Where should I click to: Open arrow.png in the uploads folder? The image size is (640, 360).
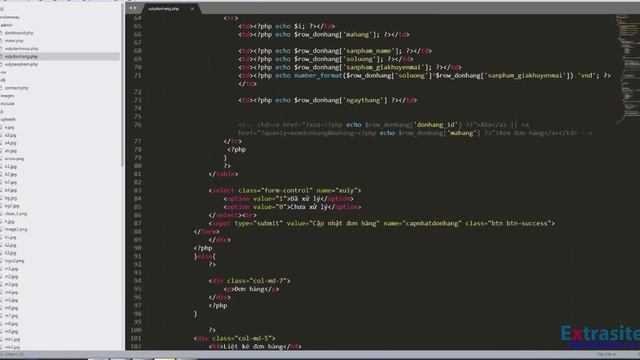point(14,158)
